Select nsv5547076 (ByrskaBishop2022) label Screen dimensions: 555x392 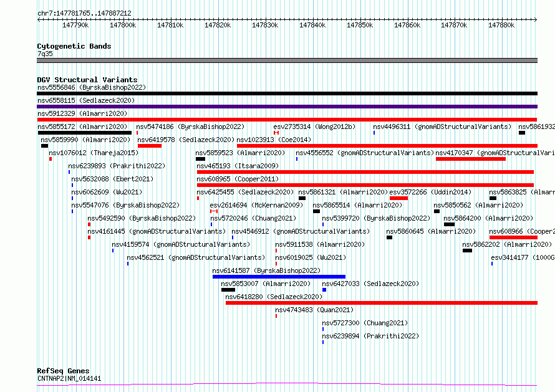[125, 205]
